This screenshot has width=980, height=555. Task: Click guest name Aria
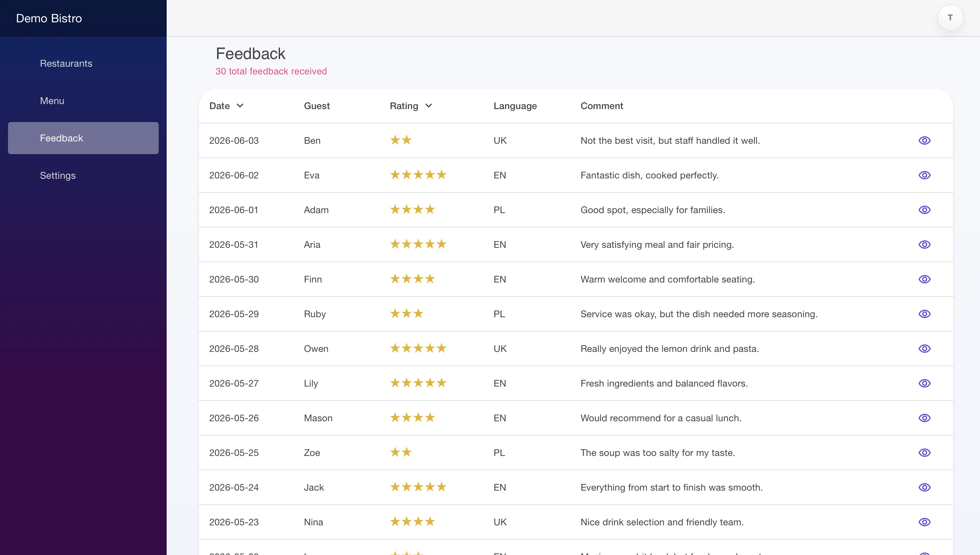pos(312,244)
